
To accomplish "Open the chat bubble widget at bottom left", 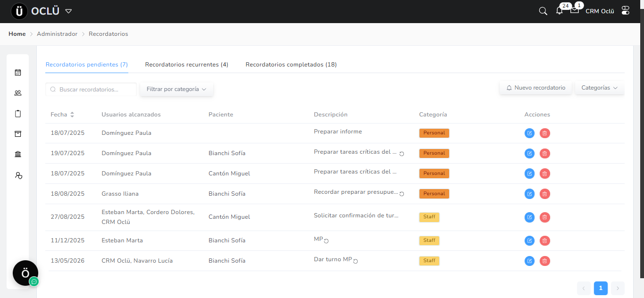I will [x=25, y=273].
